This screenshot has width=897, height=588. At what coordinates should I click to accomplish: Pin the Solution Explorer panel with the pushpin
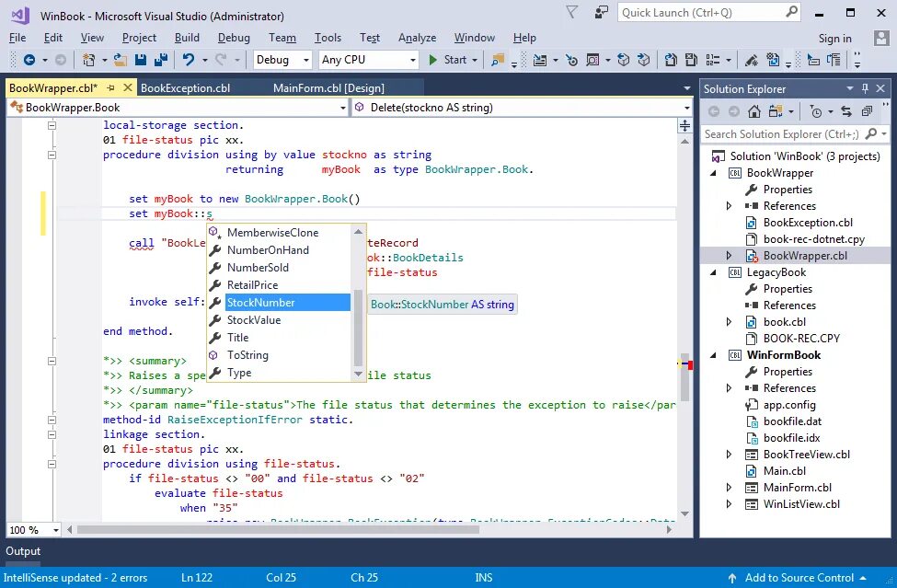click(x=865, y=88)
